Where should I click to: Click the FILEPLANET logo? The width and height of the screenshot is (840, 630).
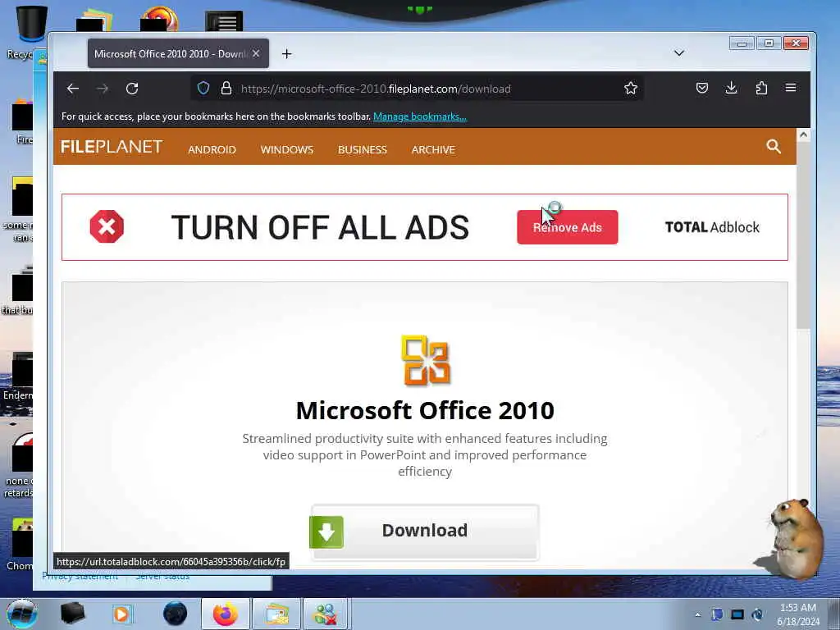[x=112, y=147]
